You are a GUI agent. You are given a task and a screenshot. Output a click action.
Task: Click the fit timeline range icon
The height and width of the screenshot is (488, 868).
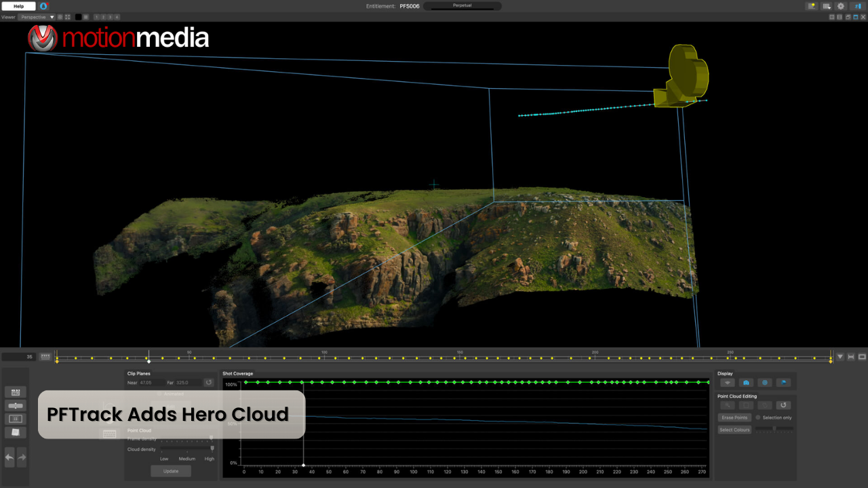pyautogui.click(x=851, y=357)
